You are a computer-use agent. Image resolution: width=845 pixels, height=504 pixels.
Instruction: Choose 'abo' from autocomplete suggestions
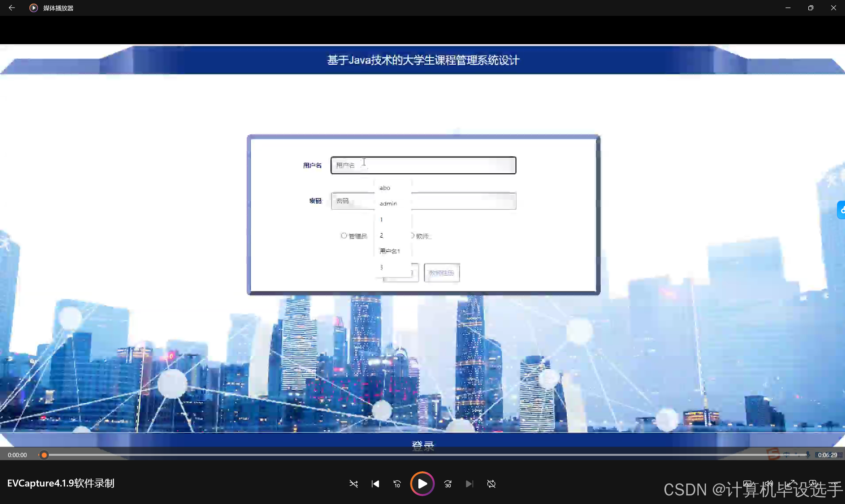pos(385,188)
